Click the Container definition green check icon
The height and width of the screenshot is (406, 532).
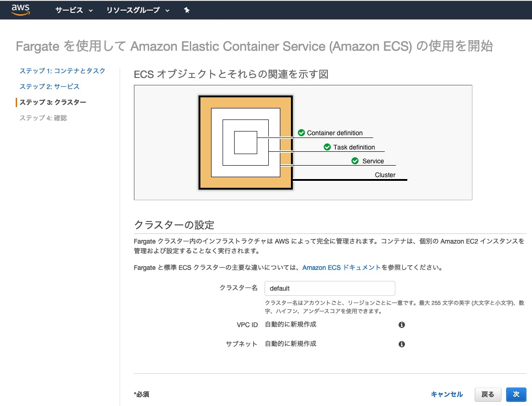(301, 133)
